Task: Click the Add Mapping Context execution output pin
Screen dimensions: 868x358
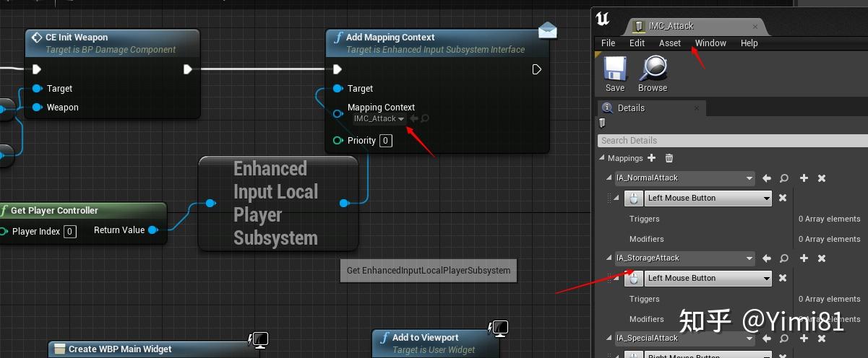Action: pos(537,69)
